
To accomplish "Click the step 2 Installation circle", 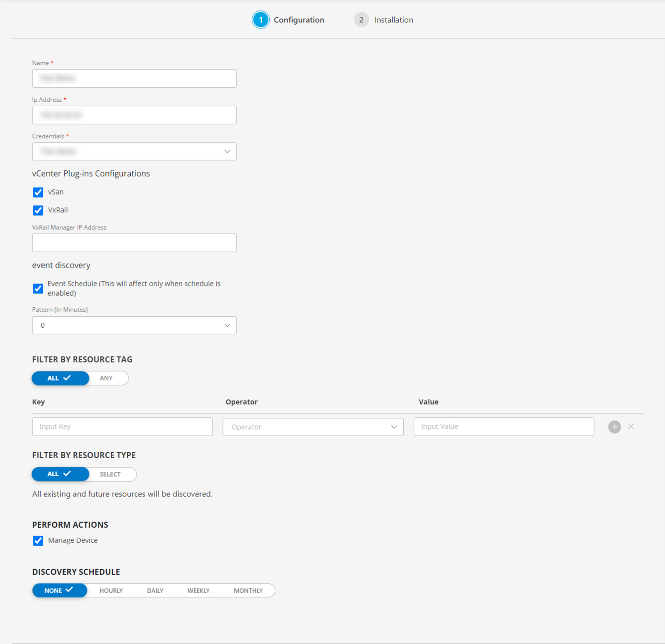I will coord(361,20).
